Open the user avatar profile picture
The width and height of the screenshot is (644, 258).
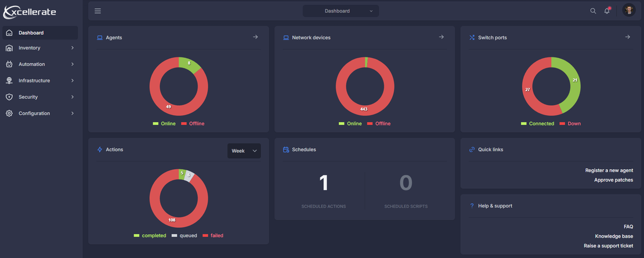(x=629, y=10)
